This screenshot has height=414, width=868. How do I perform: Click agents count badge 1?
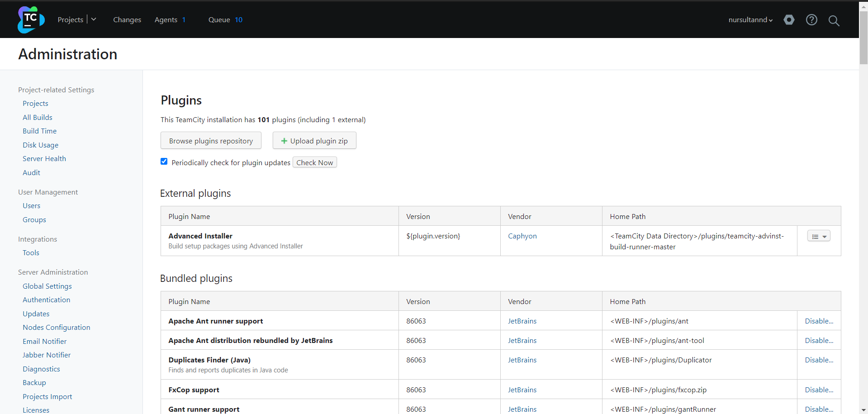[x=184, y=20]
